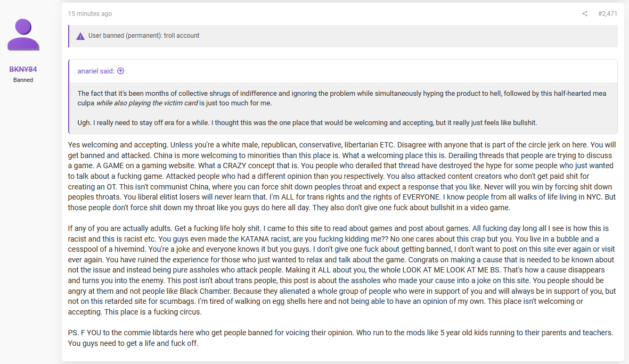The width and height of the screenshot is (629, 364).
Task: Open BKNY84's purple avatar icon
Action: [23, 35]
